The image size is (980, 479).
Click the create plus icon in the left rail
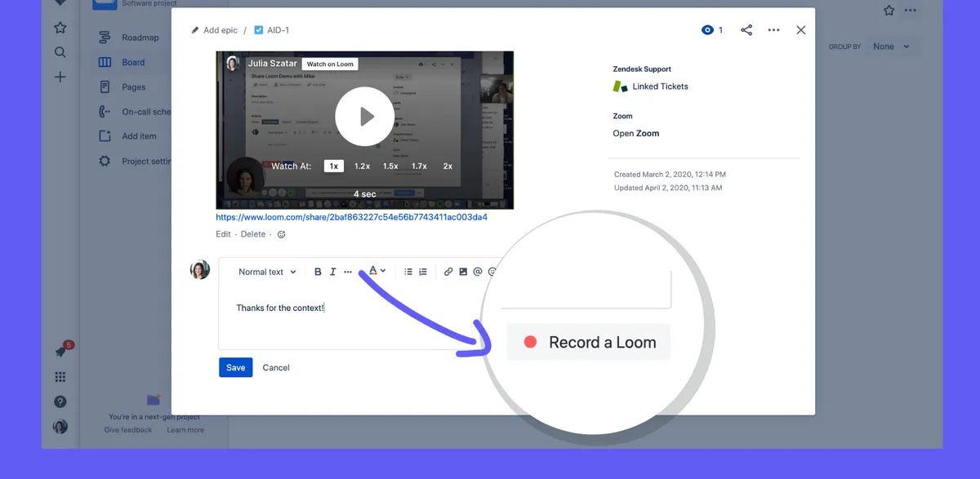(x=60, y=78)
